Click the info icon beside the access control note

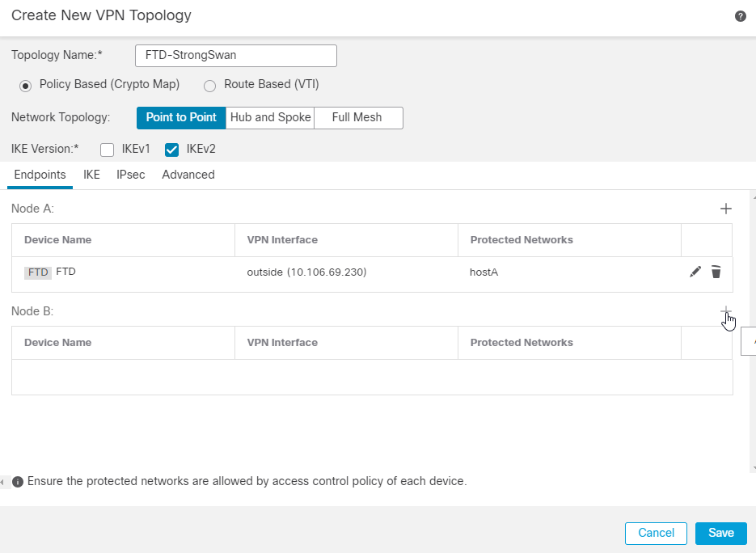(x=17, y=482)
